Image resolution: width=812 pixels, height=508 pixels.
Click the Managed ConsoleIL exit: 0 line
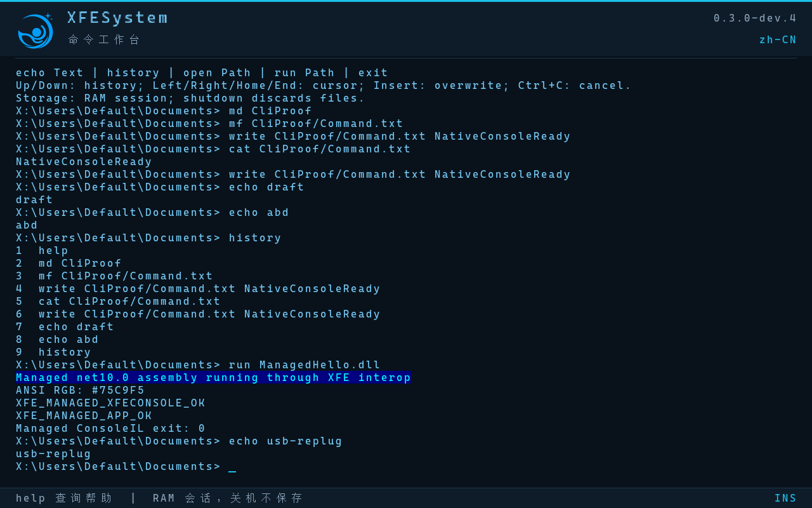111,429
